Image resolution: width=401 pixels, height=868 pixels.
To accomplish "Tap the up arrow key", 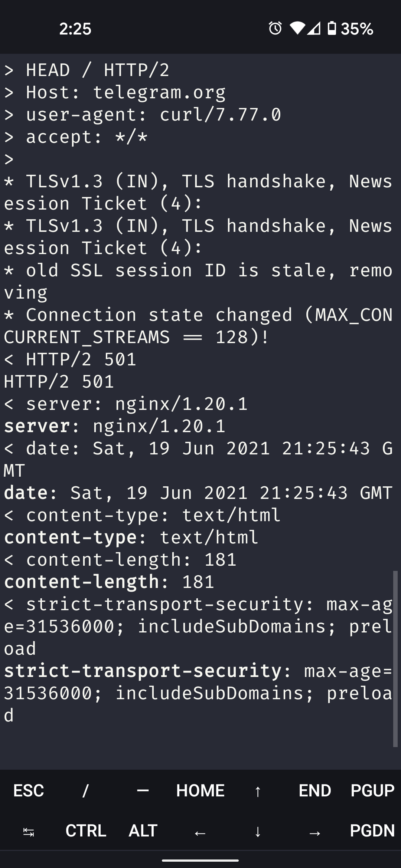I will pos(258,790).
